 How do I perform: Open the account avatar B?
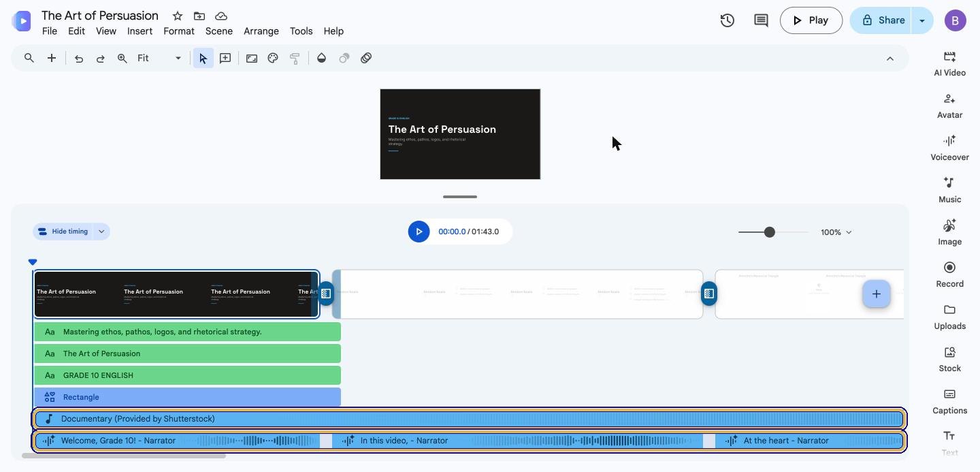pyautogui.click(x=955, y=20)
